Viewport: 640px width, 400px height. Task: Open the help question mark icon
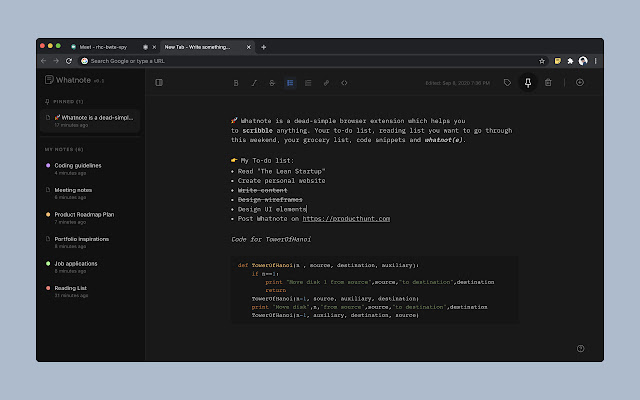pyautogui.click(x=581, y=348)
